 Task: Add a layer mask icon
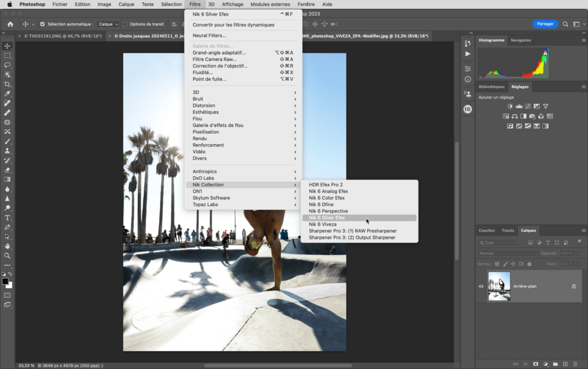(x=536, y=364)
